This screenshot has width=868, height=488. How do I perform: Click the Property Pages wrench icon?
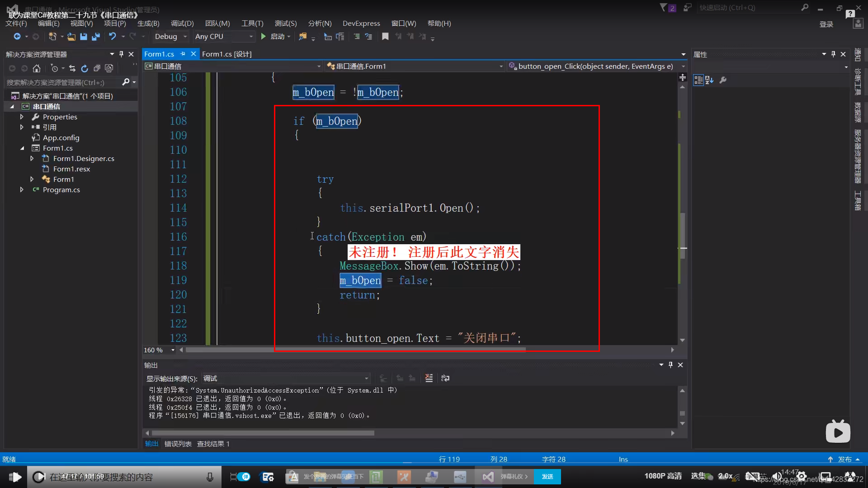(723, 80)
